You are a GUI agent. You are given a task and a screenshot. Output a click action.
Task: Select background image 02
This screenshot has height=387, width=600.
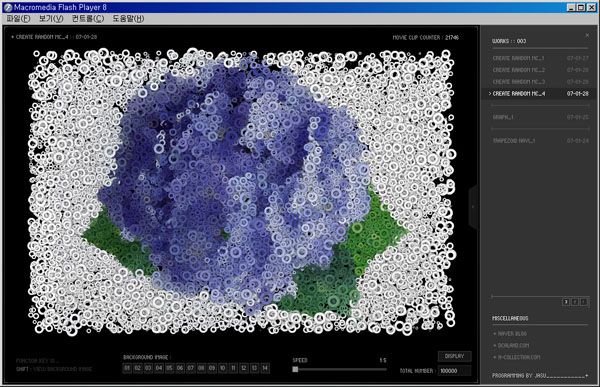(x=138, y=368)
